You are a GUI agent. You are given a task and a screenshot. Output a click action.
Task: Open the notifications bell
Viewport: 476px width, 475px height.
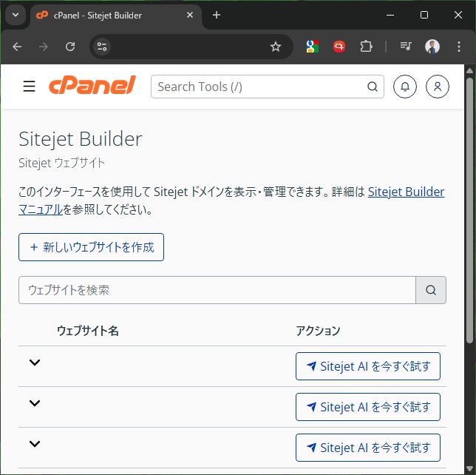(405, 87)
